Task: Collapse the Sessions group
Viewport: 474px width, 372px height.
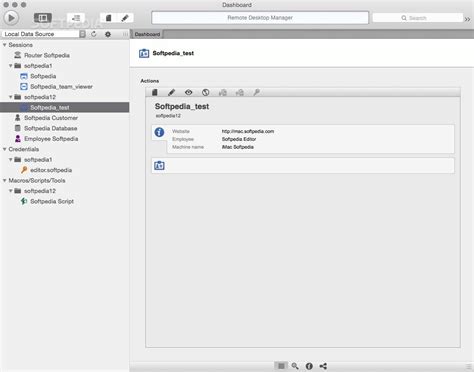Action: click(x=5, y=45)
